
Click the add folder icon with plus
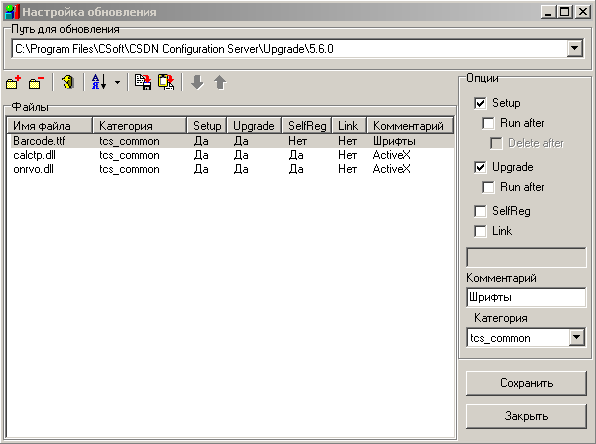pyautogui.click(x=13, y=82)
